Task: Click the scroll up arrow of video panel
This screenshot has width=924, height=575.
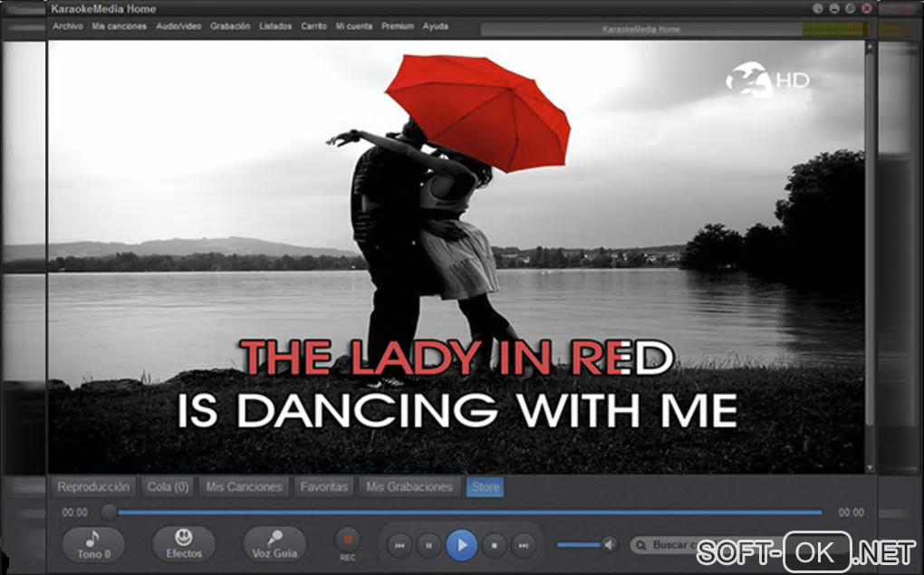Action: click(x=870, y=46)
